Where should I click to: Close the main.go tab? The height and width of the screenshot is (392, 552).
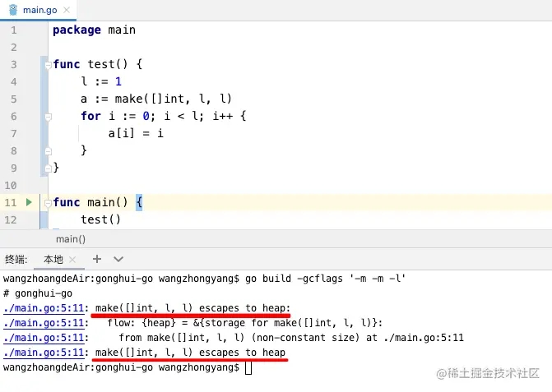pyautogui.click(x=67, y=10)
